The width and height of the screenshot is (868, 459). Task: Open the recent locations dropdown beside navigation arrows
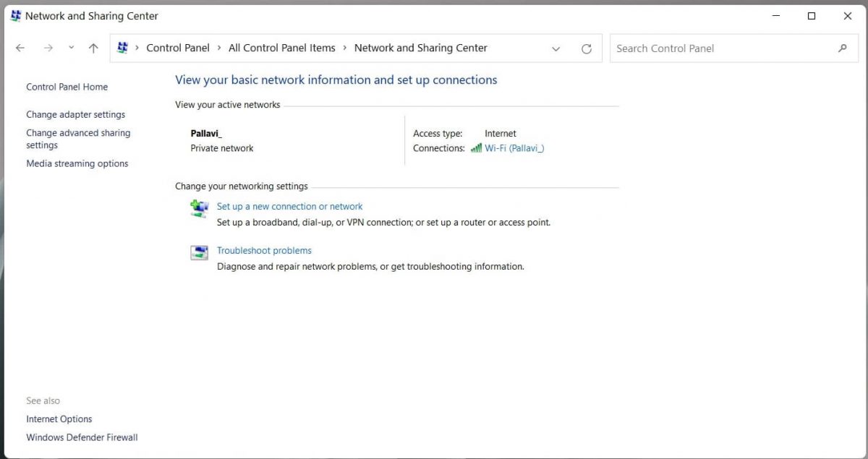(71, 48)
